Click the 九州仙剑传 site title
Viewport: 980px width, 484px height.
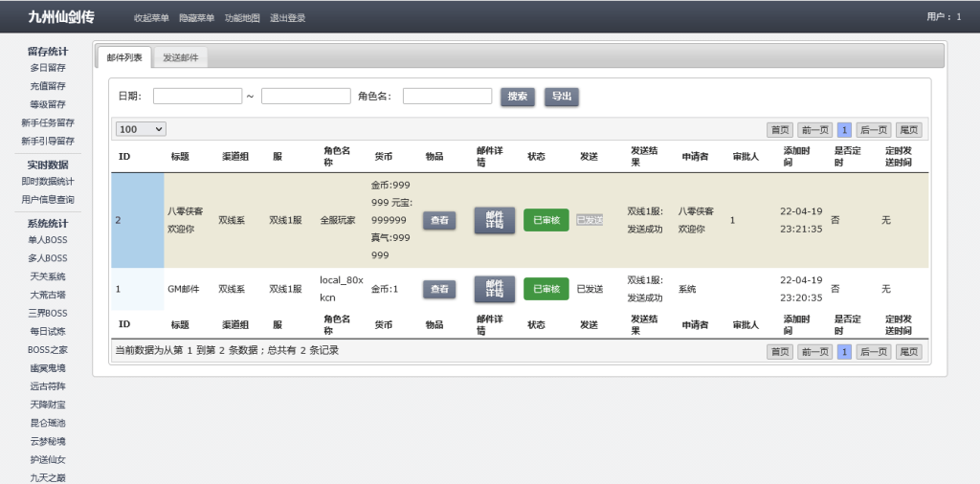60,17
